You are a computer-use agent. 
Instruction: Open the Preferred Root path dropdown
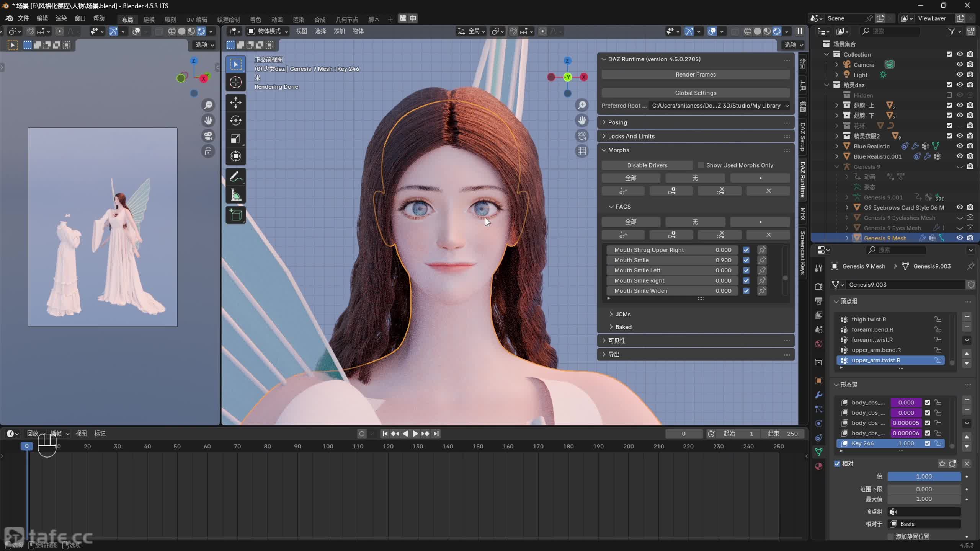[x=720, y=106]
